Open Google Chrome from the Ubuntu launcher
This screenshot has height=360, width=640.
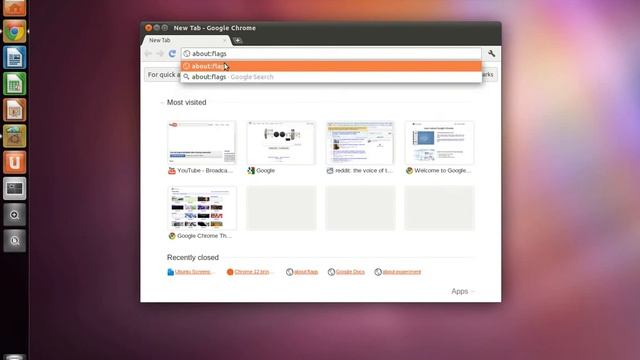coord(15,31)
